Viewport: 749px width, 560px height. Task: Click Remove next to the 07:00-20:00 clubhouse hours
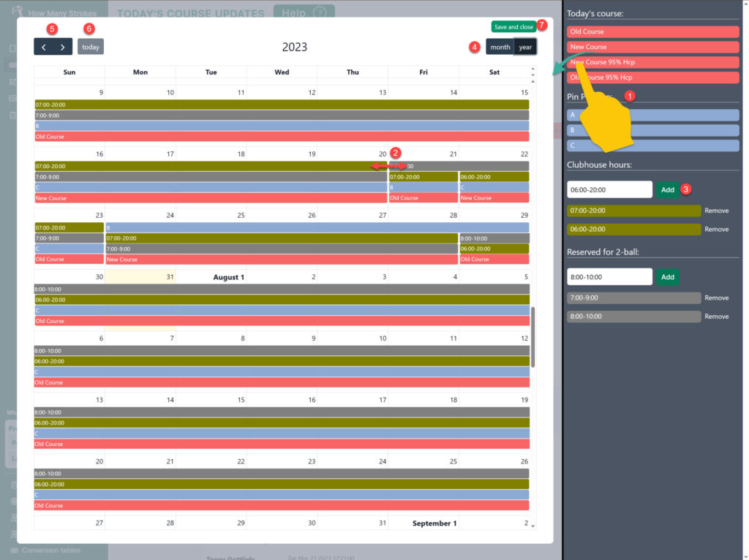coord(716,211)
